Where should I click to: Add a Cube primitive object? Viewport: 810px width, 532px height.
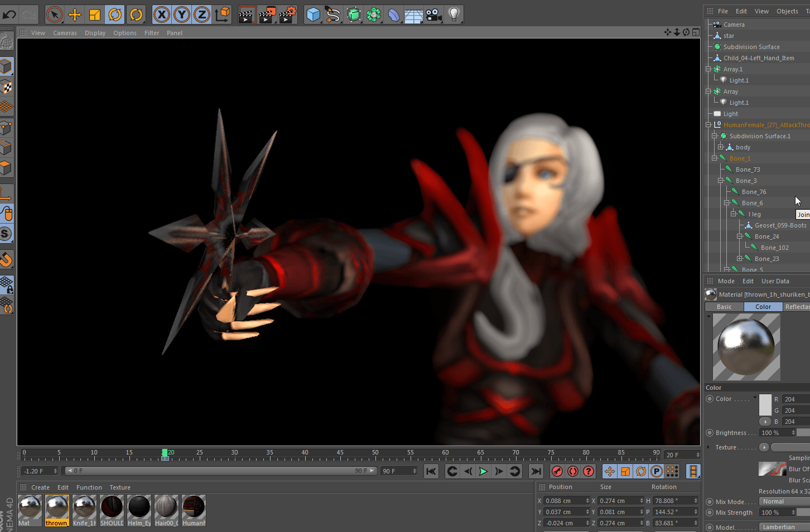pyautogui.click(x=314, y=14)
